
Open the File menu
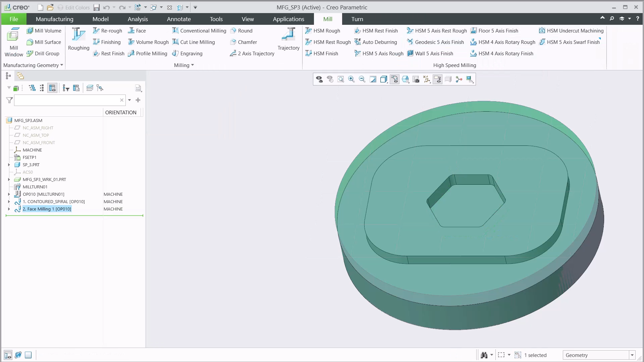coord(14,19)
